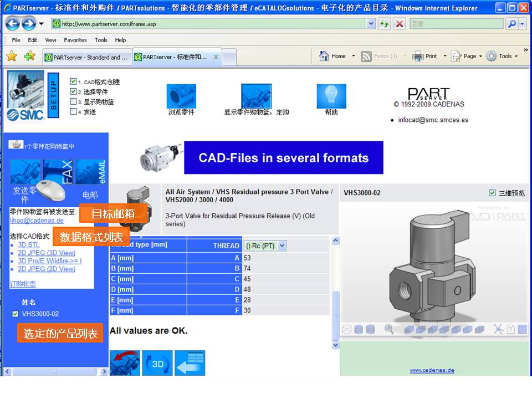This screenshot has height=399, width=532.
Task: Select first cube view in viewer toolbar
Action: 409,329
